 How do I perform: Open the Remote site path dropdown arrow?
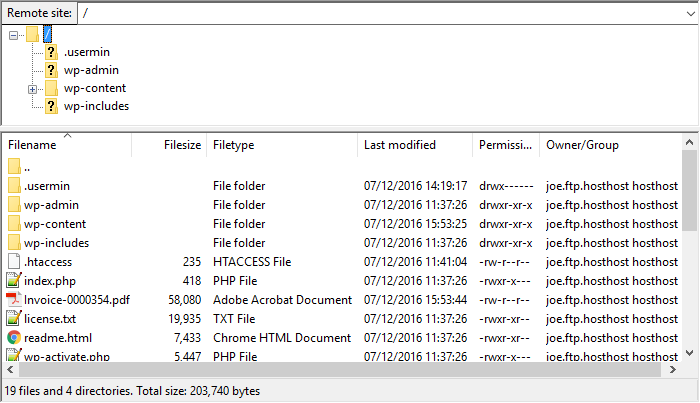(690, 13)
